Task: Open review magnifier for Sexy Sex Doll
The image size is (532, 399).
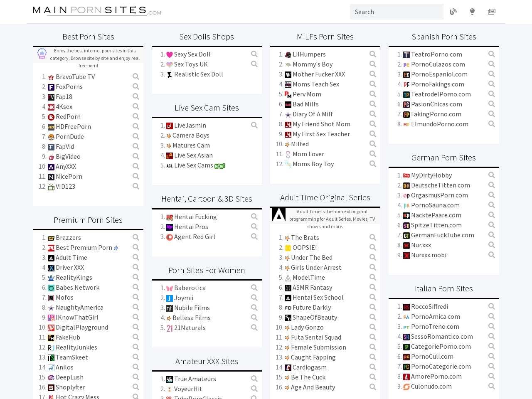Action: coord(254,54)
